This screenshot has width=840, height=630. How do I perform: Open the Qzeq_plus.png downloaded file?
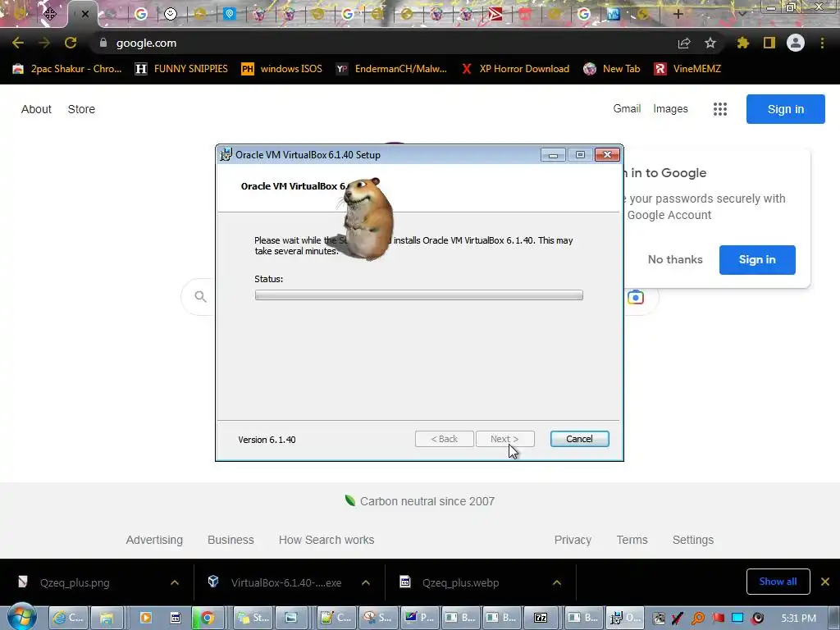[x=75, y=583]
